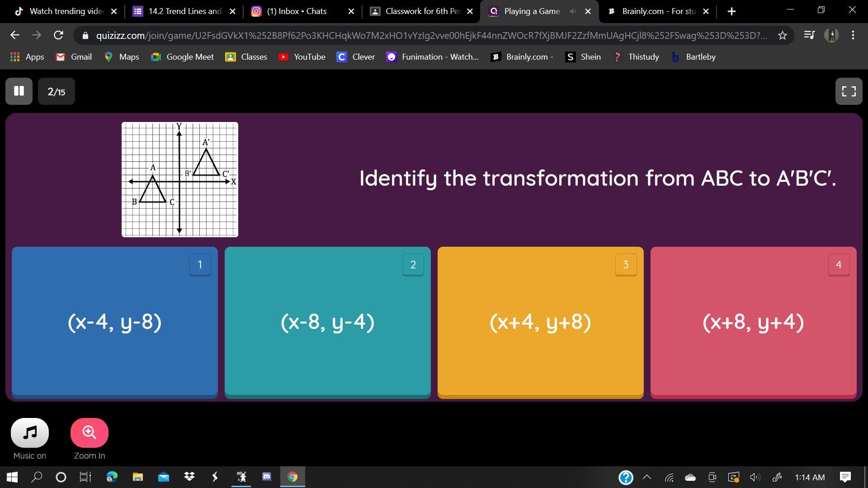
Task: Switch to the Brainly.com tab
Action: (658, 11)
